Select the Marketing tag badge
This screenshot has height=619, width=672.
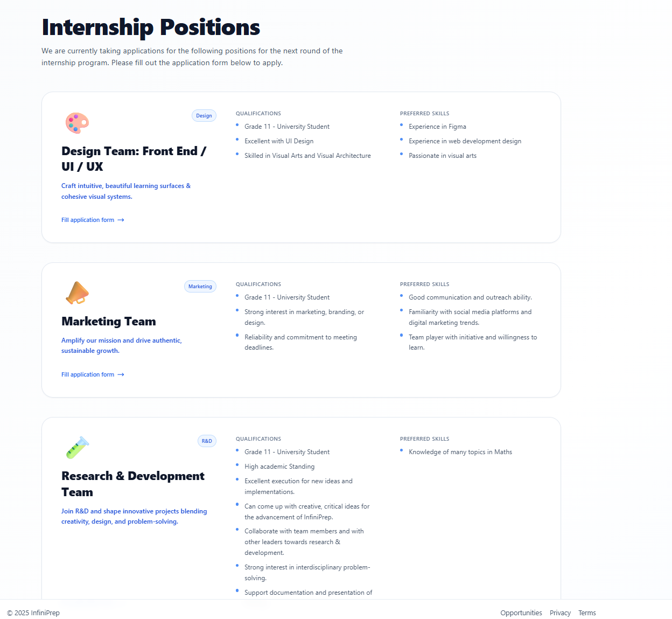click(200, 287)
